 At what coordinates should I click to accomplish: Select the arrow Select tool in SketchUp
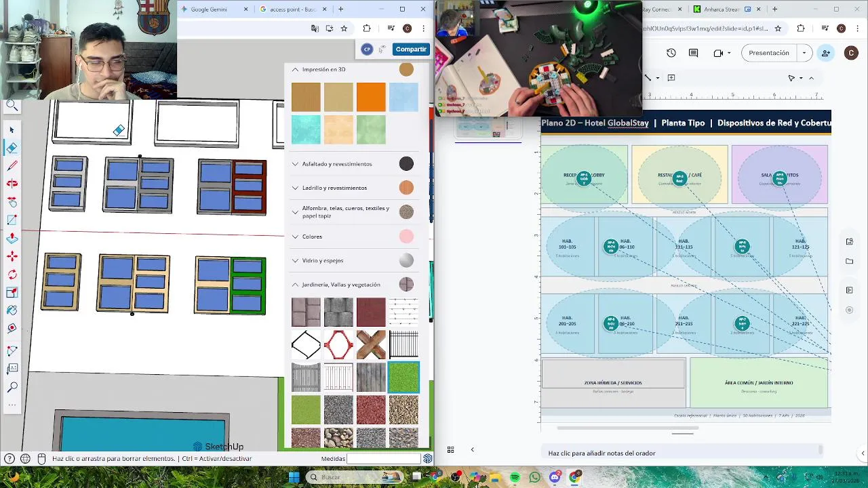point(12,129)
